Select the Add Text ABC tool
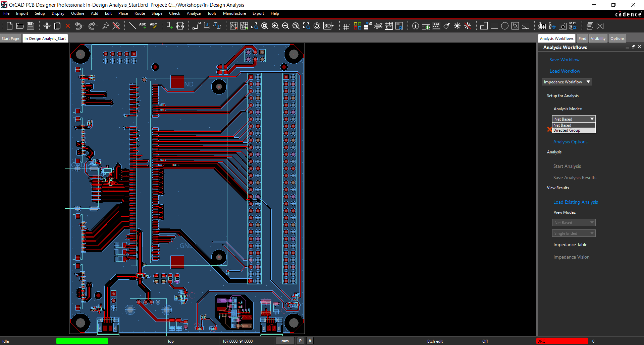 [x=143, y=26]
